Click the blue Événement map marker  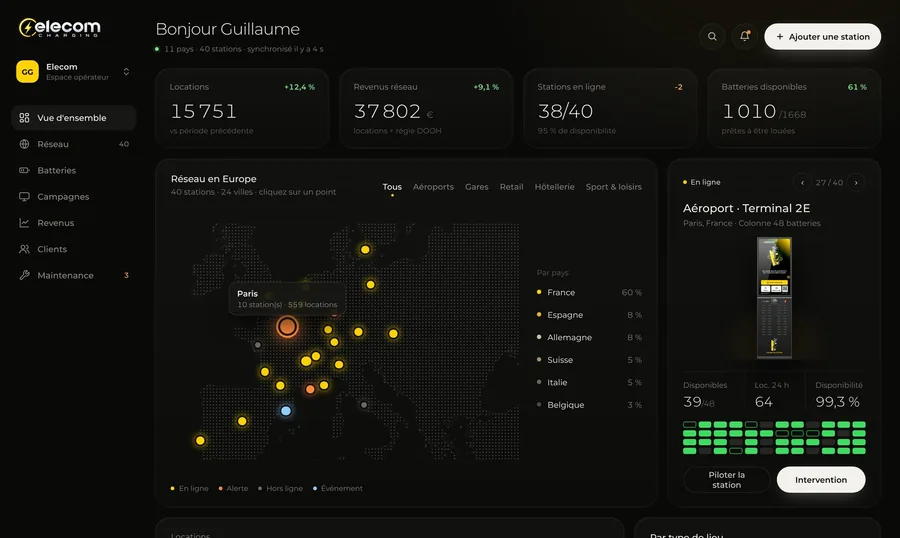(286, 411)
